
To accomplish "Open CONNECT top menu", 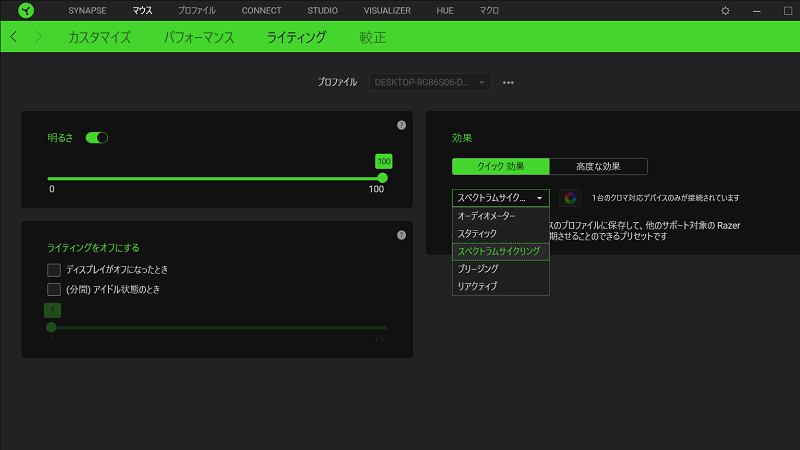I will pos(261,11).
